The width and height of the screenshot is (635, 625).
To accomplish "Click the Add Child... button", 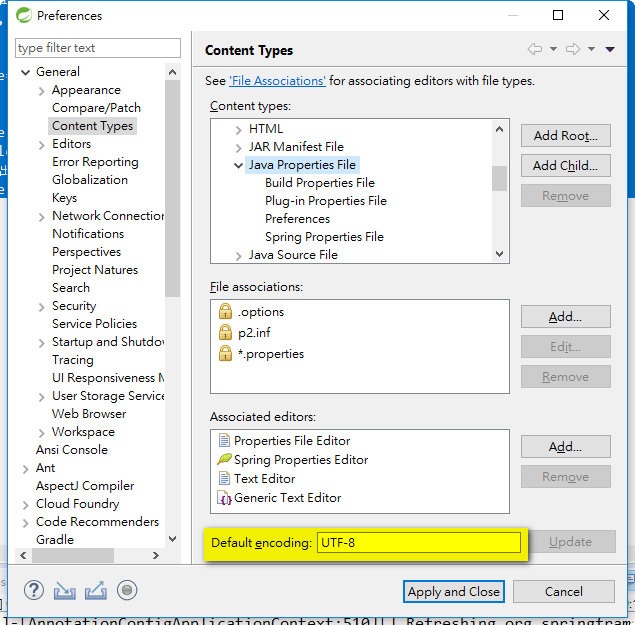I will (x=565, y=166).
